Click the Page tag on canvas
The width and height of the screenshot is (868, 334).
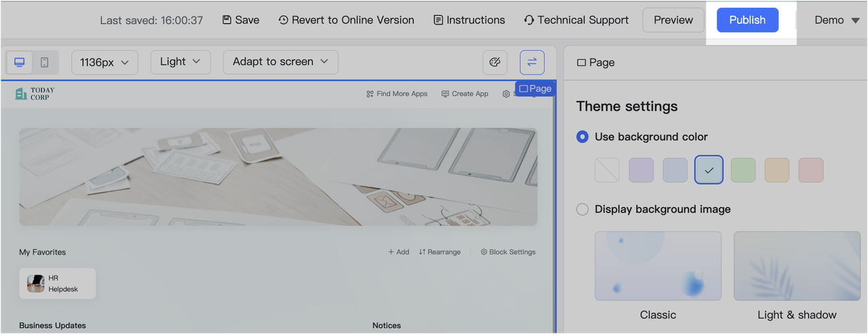pyautogui.click(x=535, y=89)
